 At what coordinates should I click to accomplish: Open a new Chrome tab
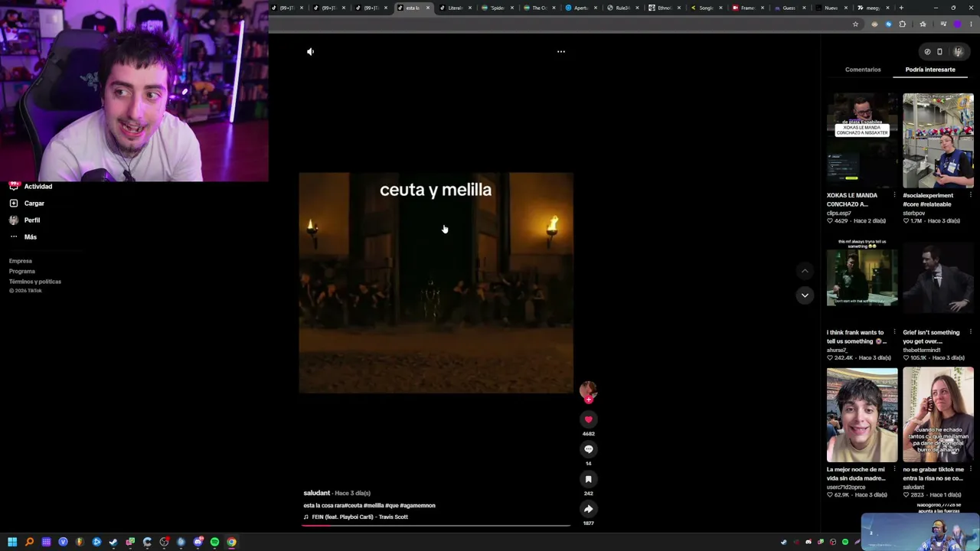(901, 8)
